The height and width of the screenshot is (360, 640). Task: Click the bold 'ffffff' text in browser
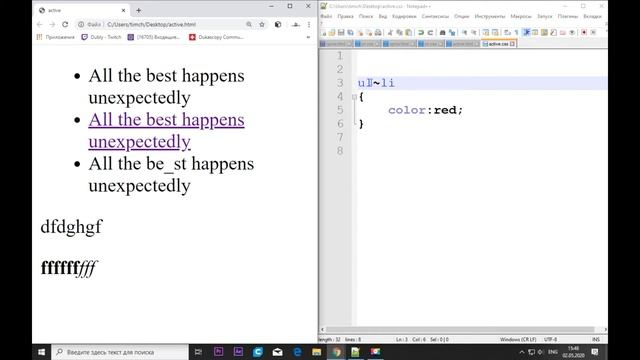coord(60,268)
